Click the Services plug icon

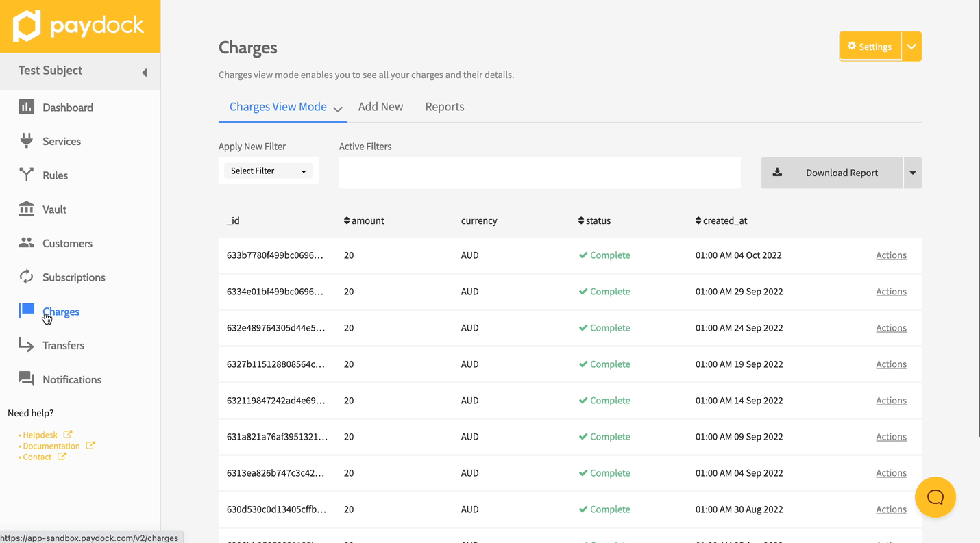tap(26, 140)
